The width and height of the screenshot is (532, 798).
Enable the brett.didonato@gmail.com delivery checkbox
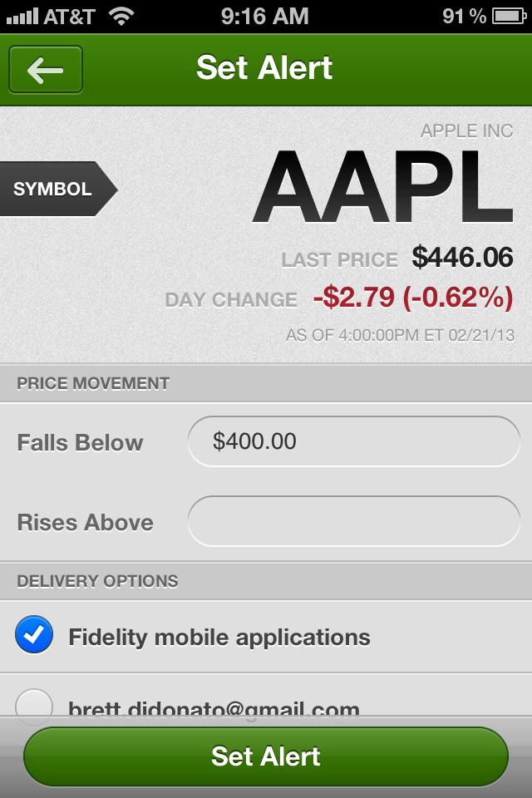pos(34,705)
